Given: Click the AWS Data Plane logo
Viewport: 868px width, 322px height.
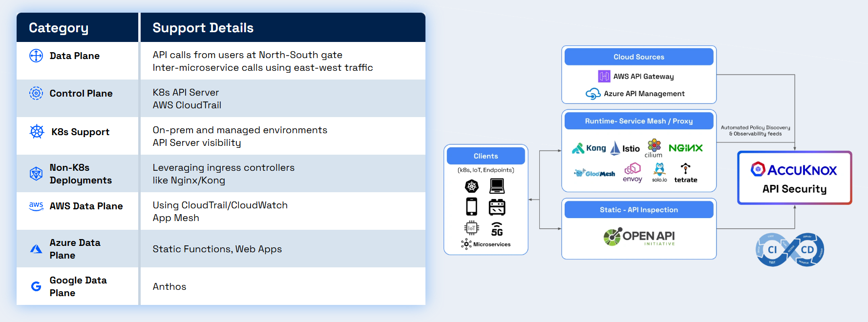Looking at the screenshot, I should [x=36, y=206].
